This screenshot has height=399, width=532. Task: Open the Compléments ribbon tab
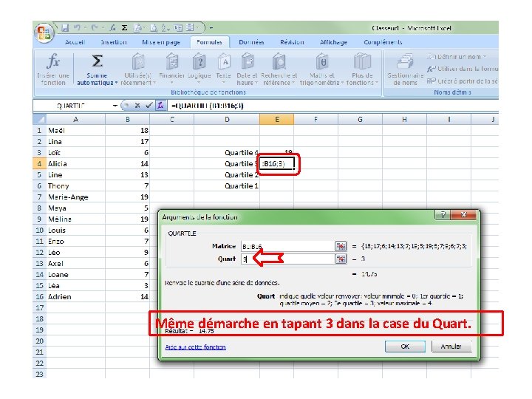pos(383,42)
